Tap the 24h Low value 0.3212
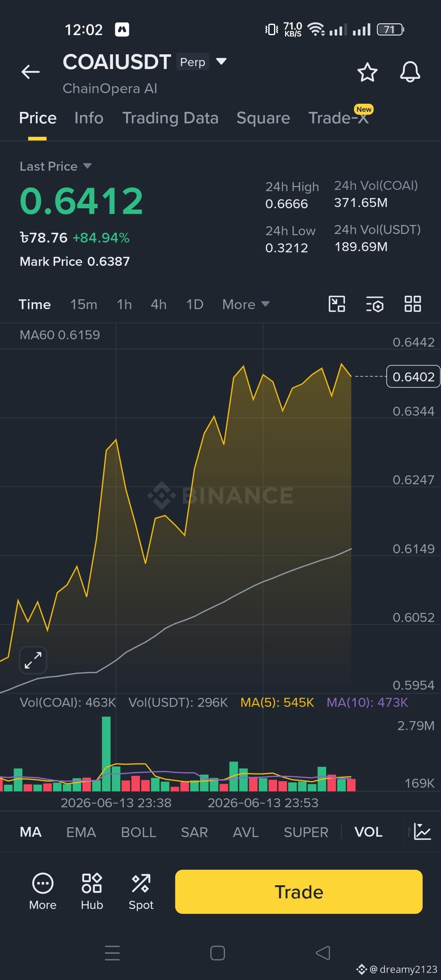The width and height of the screenshot is (441, 980). click(x=287, y=248)
